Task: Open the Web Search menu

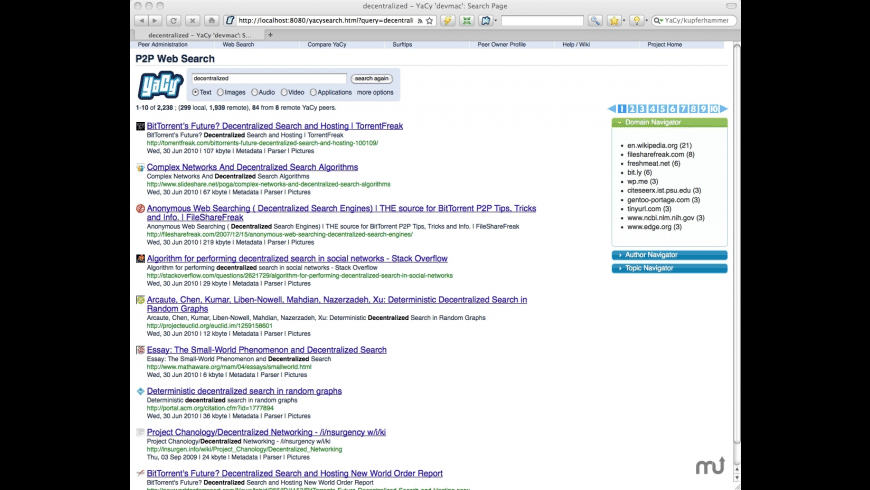Action: (x=238, y=44)
